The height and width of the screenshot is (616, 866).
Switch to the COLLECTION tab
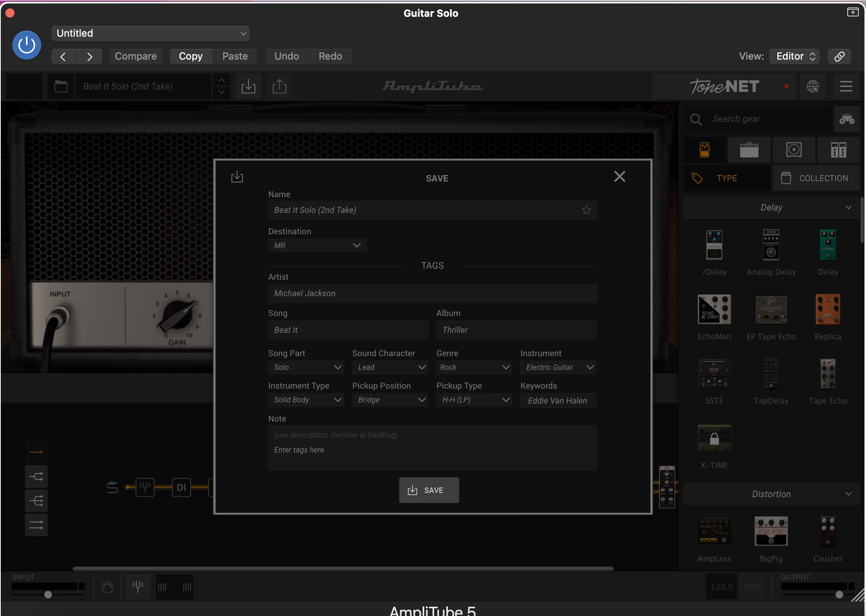[816, 178]
